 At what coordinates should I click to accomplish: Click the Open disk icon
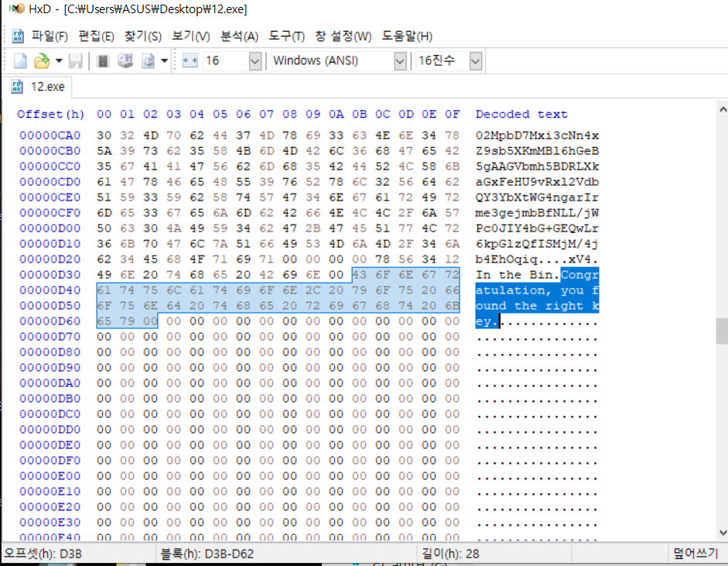(125, 61)
